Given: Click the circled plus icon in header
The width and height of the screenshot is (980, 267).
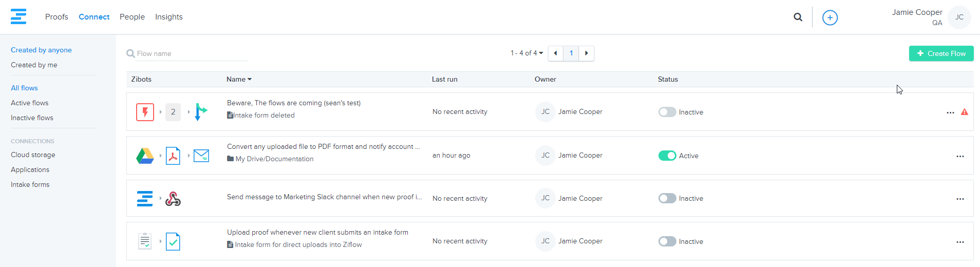Looking at the screenshot, I should click(x=830, y=17).
